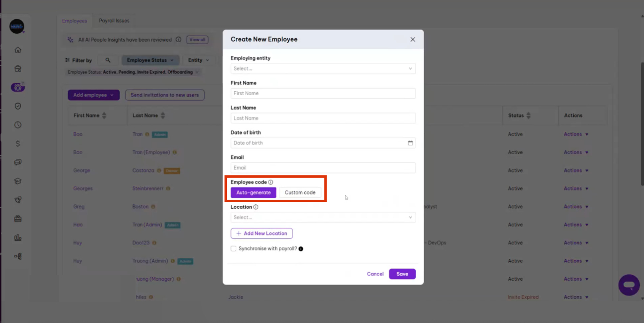Open the clock time-tracking sidebar icon

tap(18, 125)
